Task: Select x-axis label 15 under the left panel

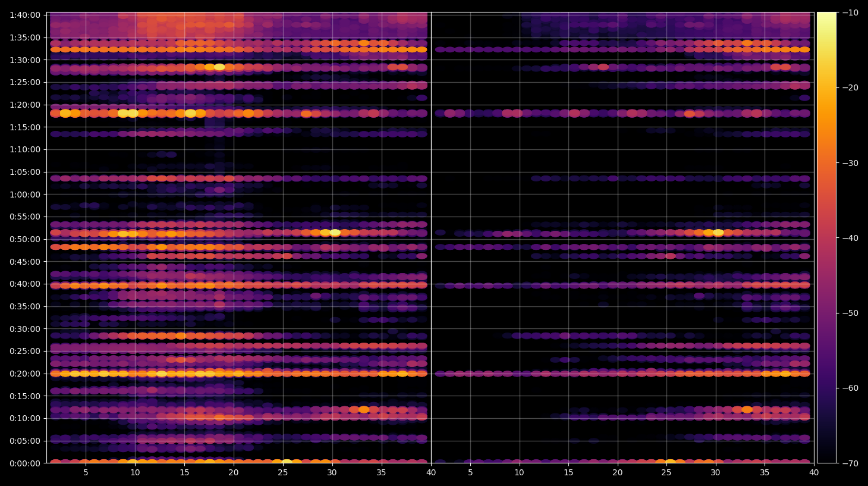Action: tap(184, 473)
